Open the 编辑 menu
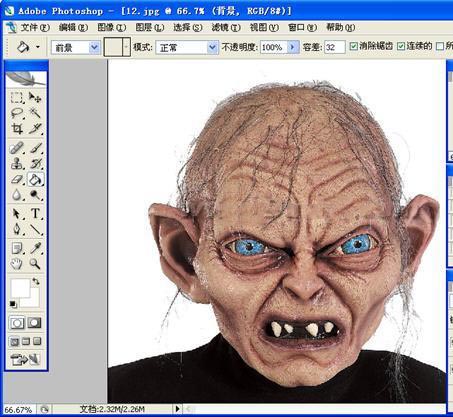Screen dimensions: 453x417 [73, 27]
